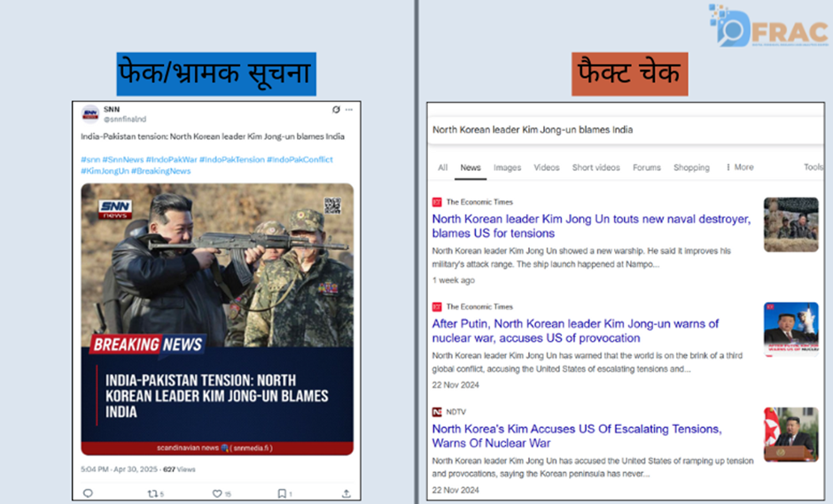Viewport: 833px width, 504px height.
Task: Click the #IndoPakConflict hashtag
Action: point(300,159)
